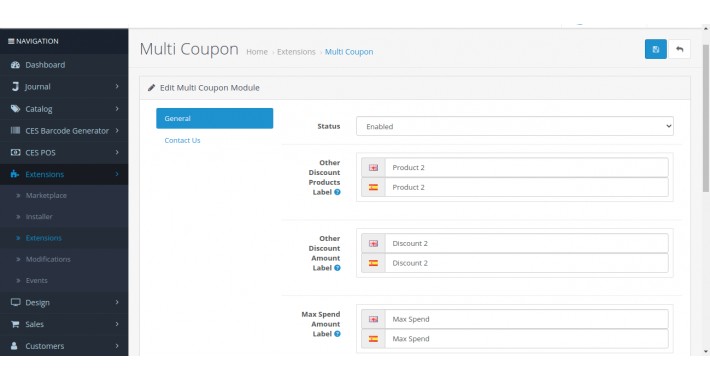Click the Journal J icon
The height and width of the screenshot is (380, 710).
tap(15, 87)
